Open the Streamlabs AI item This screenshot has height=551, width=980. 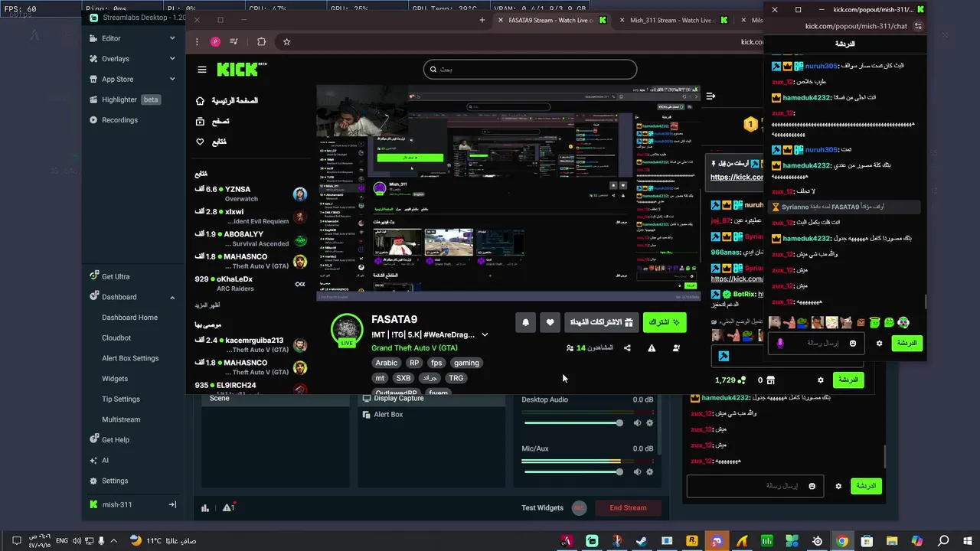point(105,461)
